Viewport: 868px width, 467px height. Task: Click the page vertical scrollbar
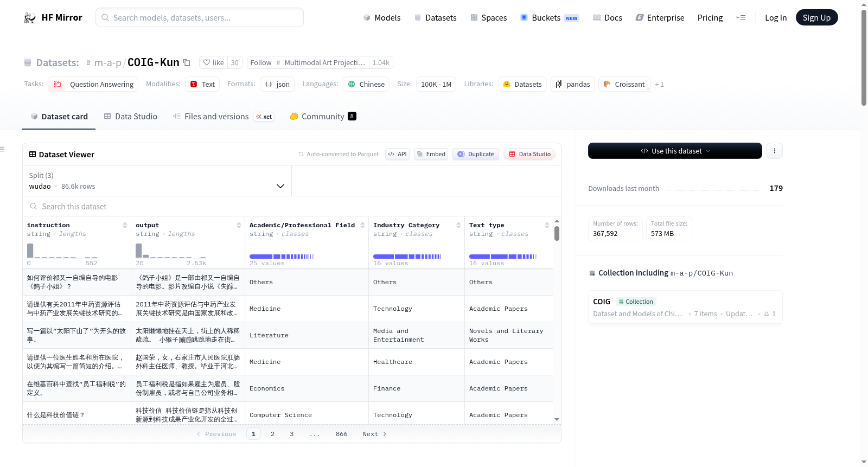(864, 57)
